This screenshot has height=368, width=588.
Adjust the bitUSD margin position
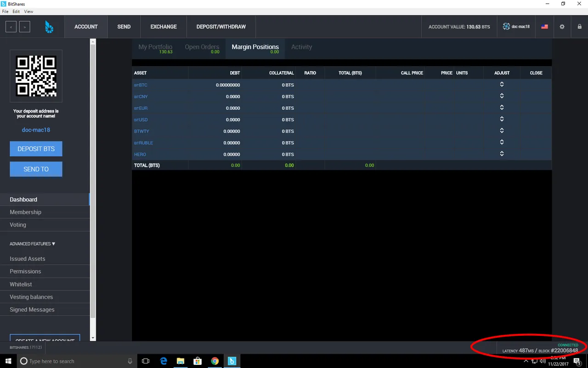pos(502,119)
